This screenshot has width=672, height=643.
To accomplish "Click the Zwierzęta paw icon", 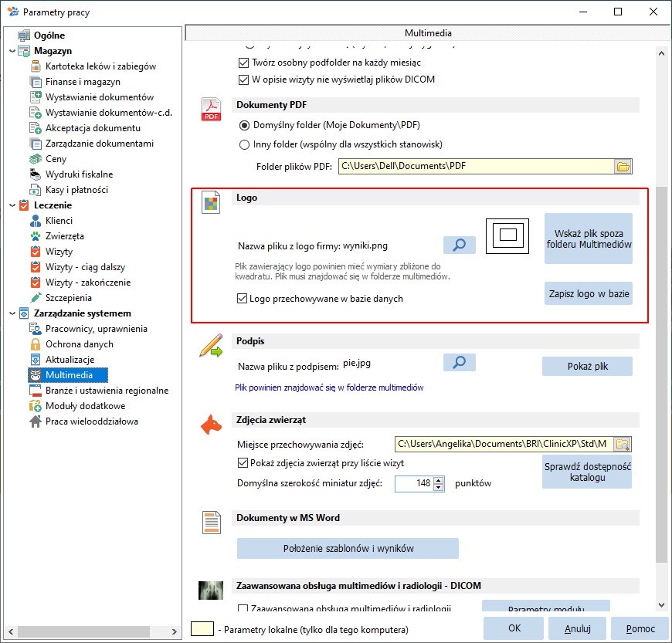I will pyautogui.click(x=36, y=236).
